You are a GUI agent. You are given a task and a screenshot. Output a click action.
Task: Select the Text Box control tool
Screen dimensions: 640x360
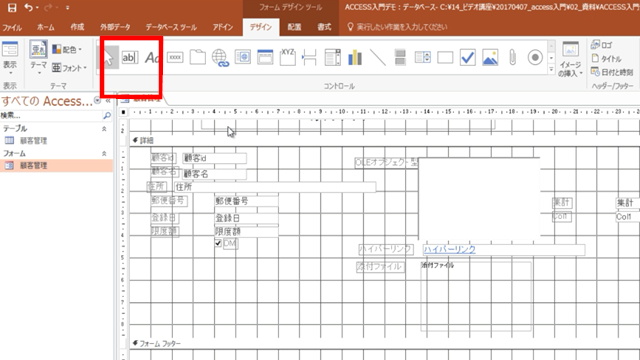[130, 58]
